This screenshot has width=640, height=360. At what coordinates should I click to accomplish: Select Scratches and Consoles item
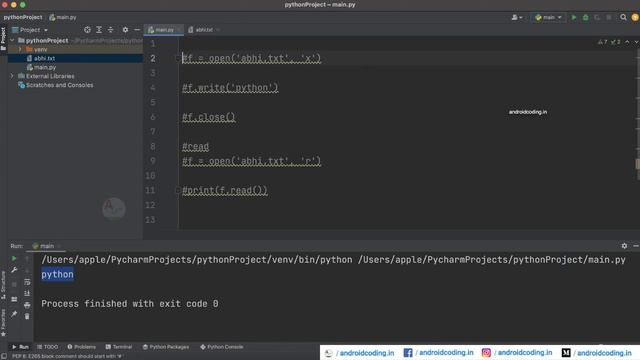pyautogui.click(x=56, y=85)
